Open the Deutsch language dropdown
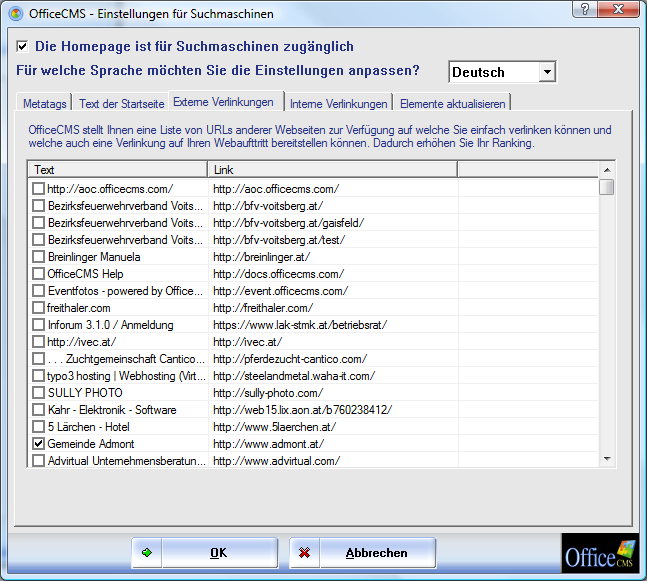The height and width of the screenshot is (581, 647). coord(547,72)
